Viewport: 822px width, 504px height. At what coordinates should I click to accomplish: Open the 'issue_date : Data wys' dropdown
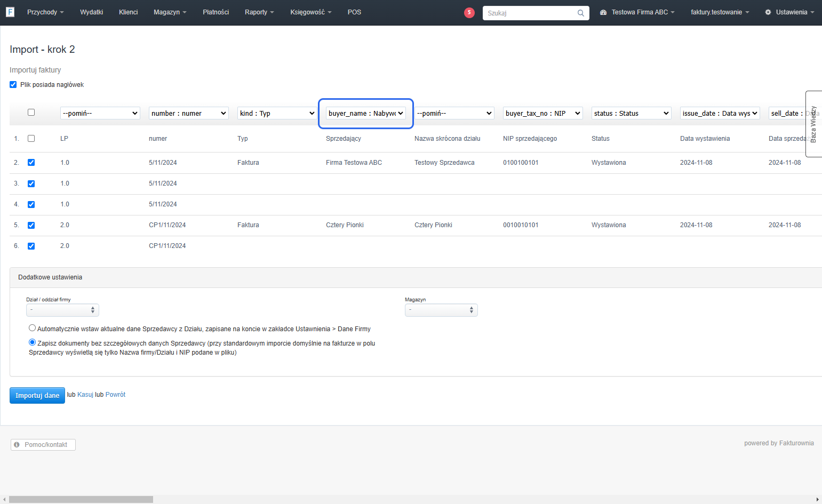point(720,113)
